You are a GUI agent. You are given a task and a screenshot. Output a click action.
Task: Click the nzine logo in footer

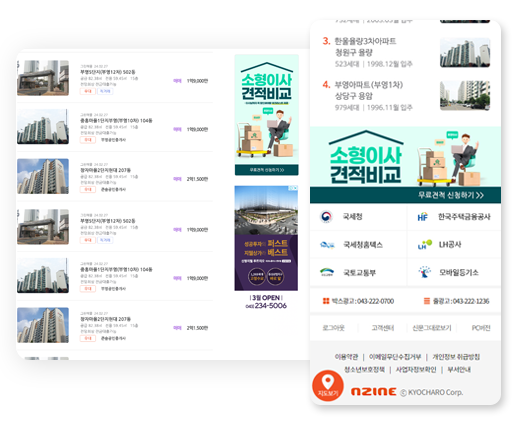point(373,392)
